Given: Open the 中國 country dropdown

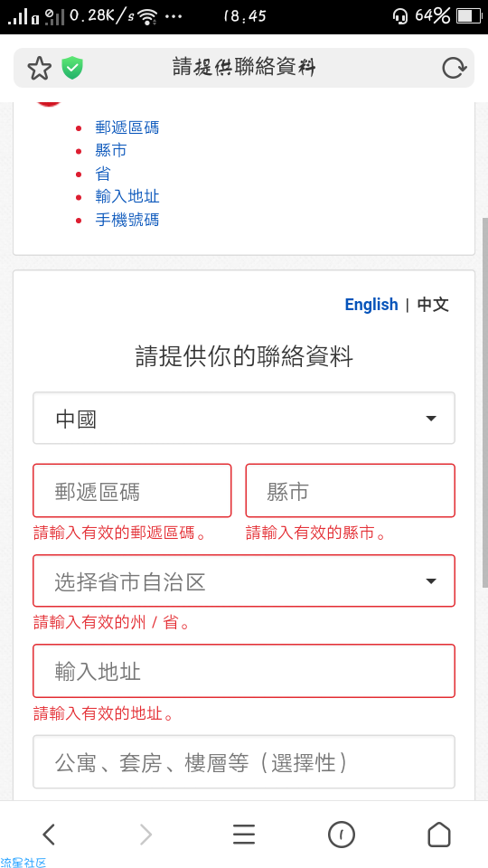Looking at the screenshot, I should 244,418.
